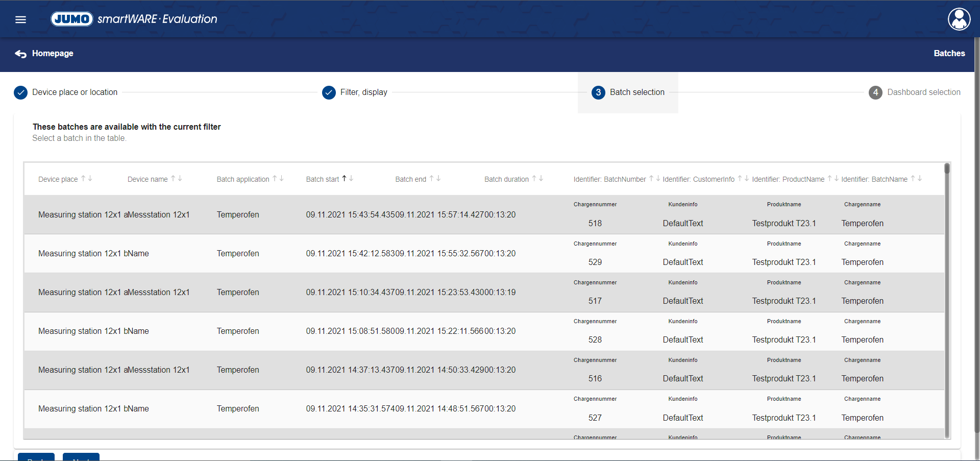Screen dimensions: 980x461
Task: Click the JUMO smartWARE logo
Action: point(134,19)
